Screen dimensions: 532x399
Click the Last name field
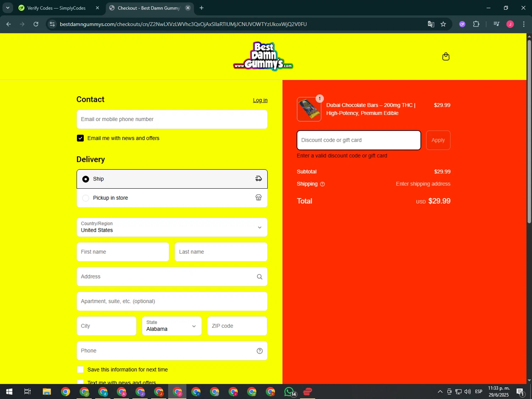click(x=221, y=252)
